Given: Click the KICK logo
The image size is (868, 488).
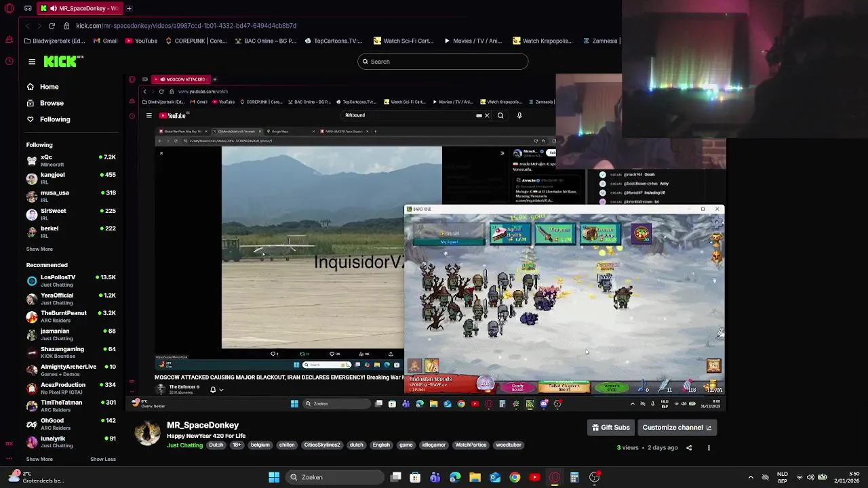Looking at the screenshot, I should coord(63,62).
